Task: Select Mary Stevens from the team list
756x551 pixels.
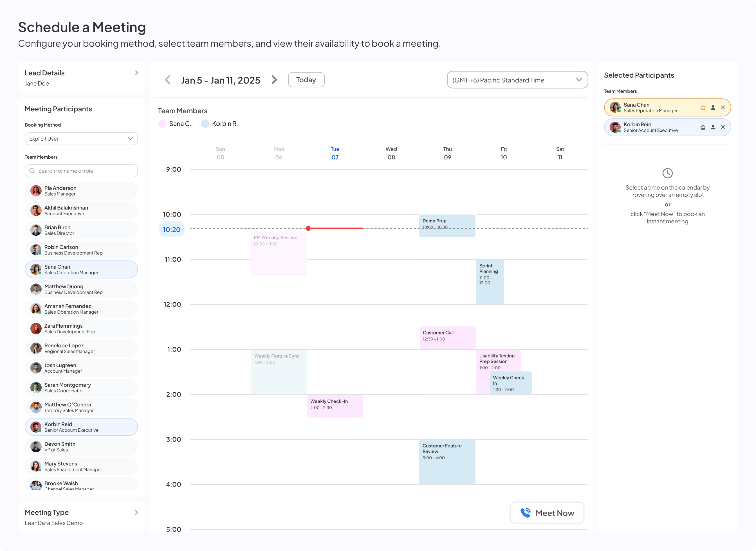Action: [81, 466]
